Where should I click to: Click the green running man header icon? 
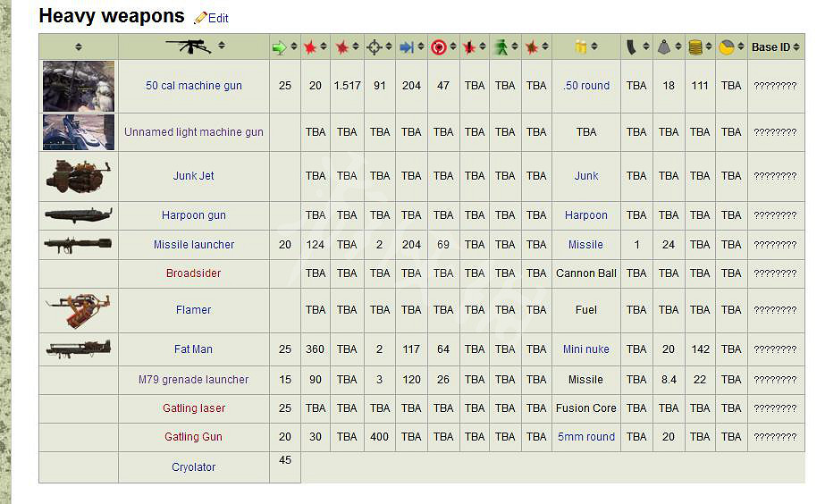pyautogui.click(x=501, y=47)
